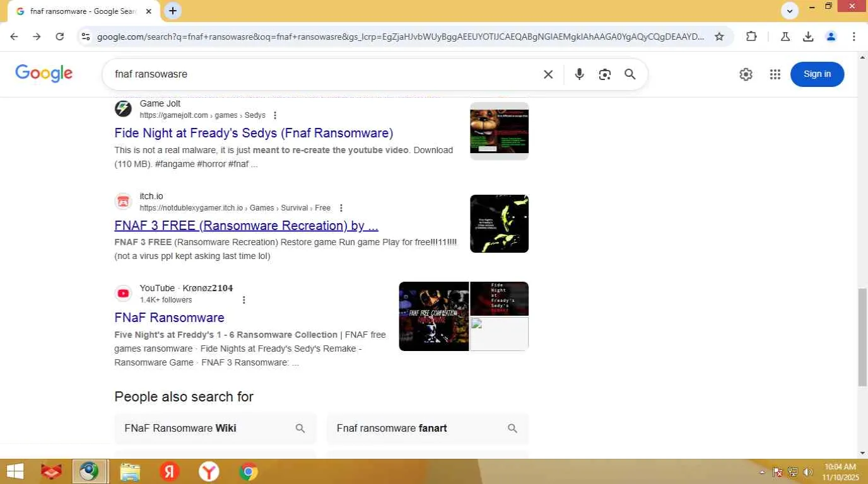Viewport: 868px width, 484px height.
Task: Launch the red fox taskbar app
Action: coord(51,471)
